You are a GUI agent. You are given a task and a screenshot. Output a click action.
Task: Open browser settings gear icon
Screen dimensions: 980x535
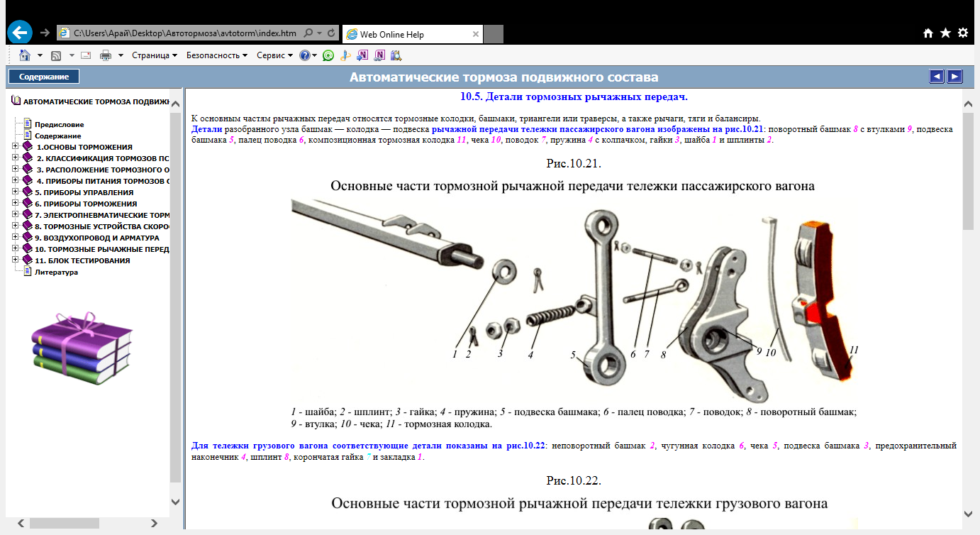[963, 33]
